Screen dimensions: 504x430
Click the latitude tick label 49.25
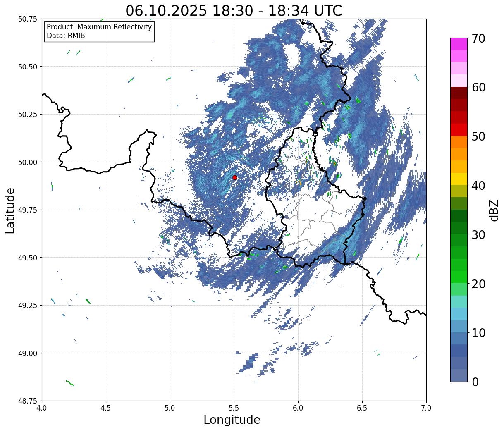click(x=28, y=306)
